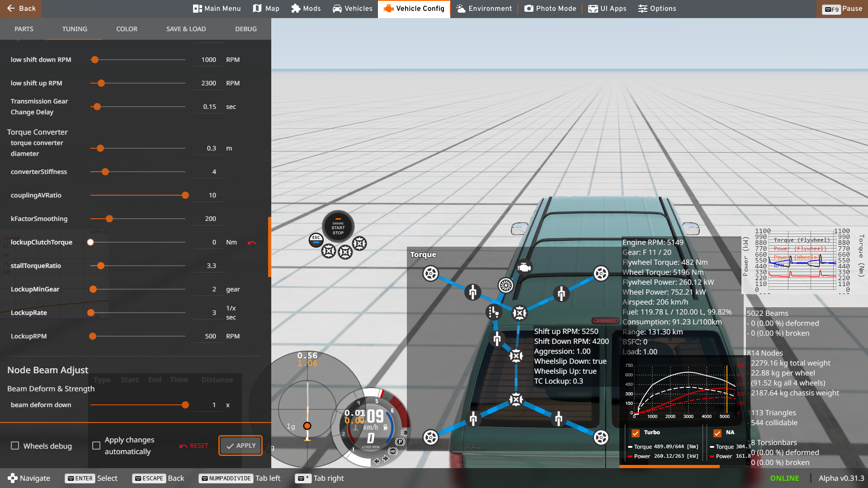Enable the Wheels debug checkbox
Image resolution: width=868 pixels, height=488 pixels.
(x=15, y=446)
